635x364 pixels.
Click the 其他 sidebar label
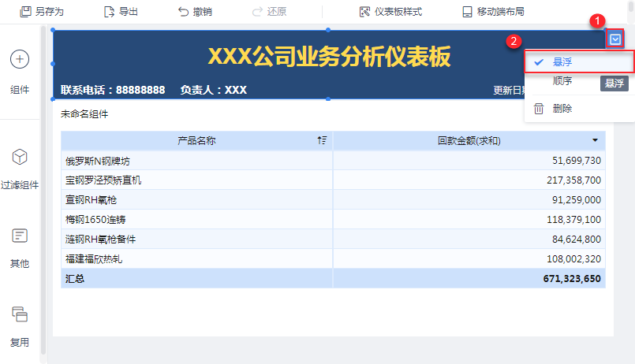pos(20,264)
